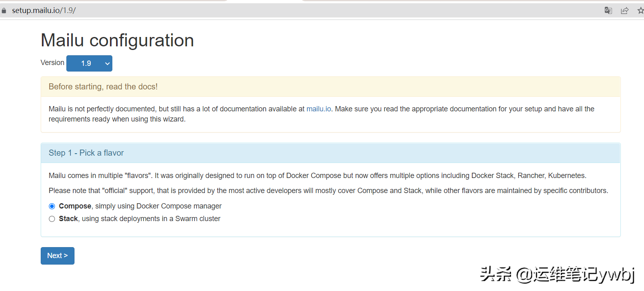Bookmark this page with the star icon
This screenshot has width=644, height=291.
640,11
